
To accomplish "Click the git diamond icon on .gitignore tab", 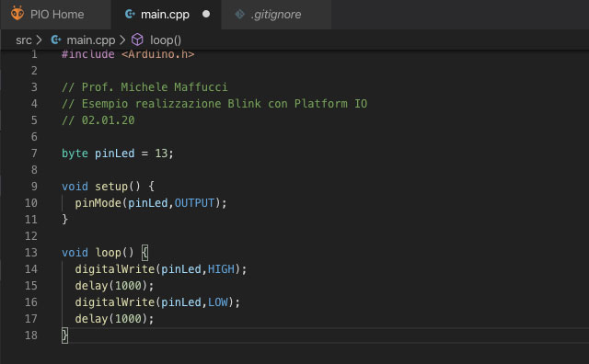I will [239, 15].
